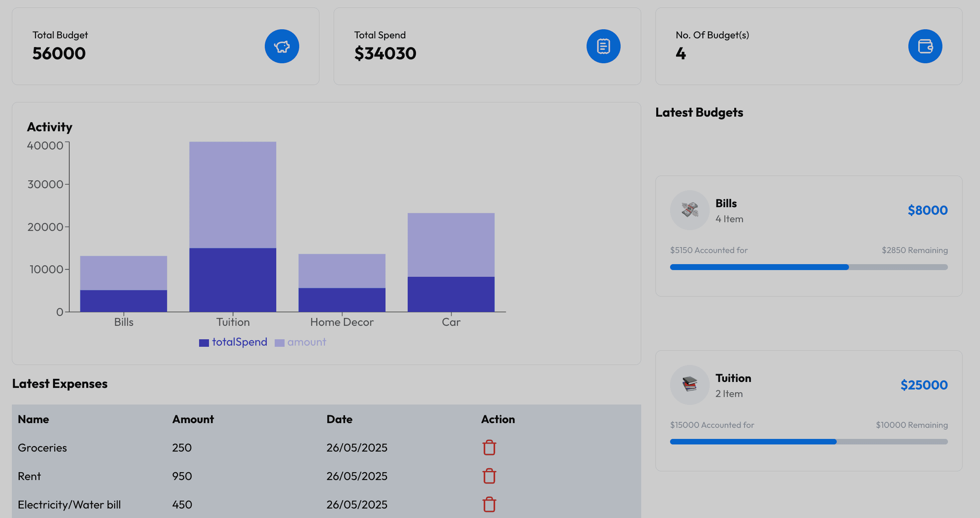Click the $15000 Accounted for label

tap(712, 425)
